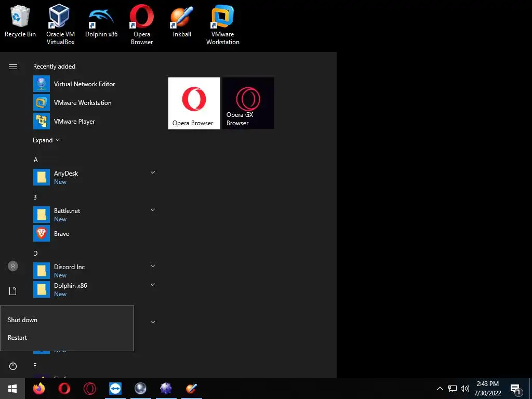Image resolution: width=532 pixels, height=399 pixels.
Task: Open the silver sphere taskbar app
Action: coord(140,389)
